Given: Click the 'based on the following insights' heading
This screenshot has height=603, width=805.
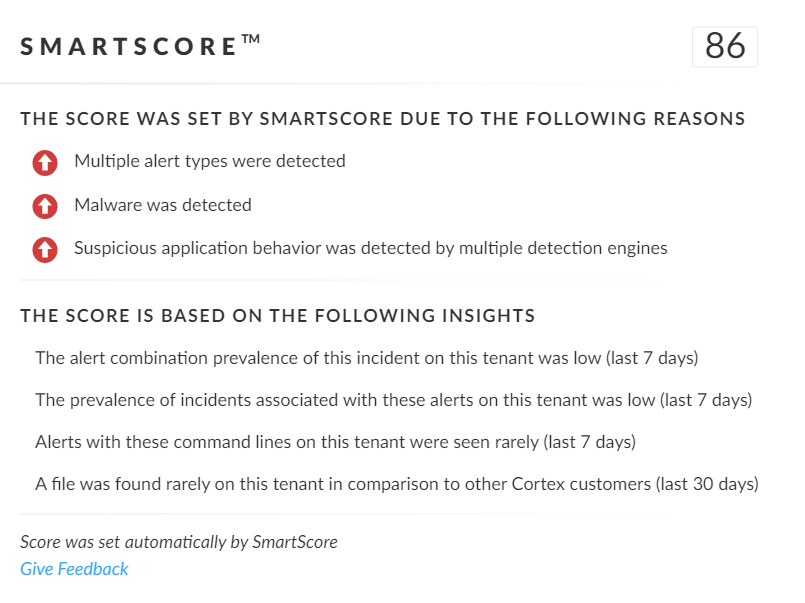Looking at the screenshot, I should pos(277,316).
